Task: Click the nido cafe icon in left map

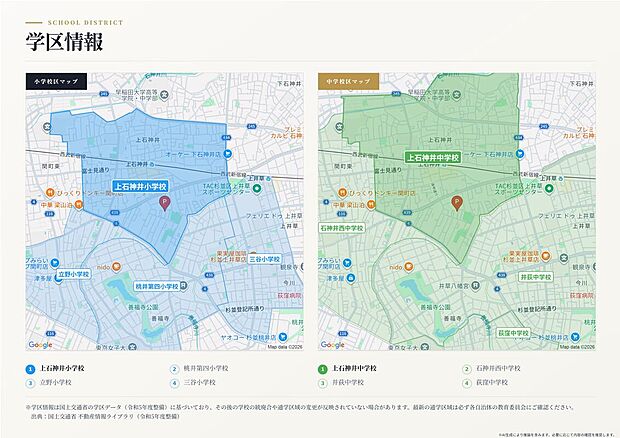Action: coord(115,267)
